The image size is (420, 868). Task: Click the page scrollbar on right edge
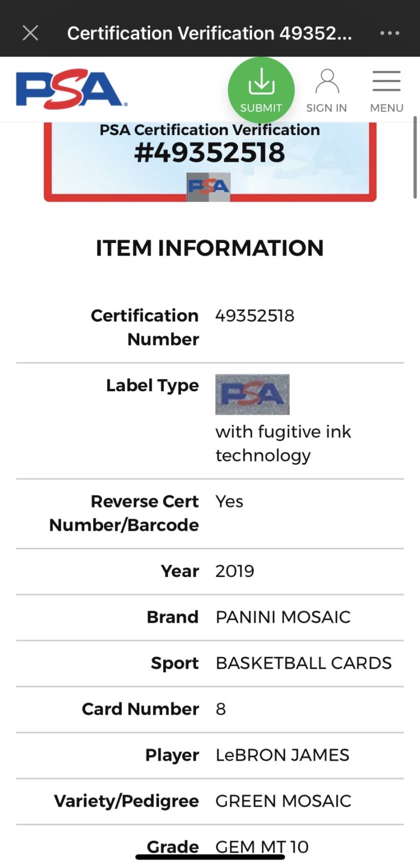pyautogui.click(x=415, y=158)
